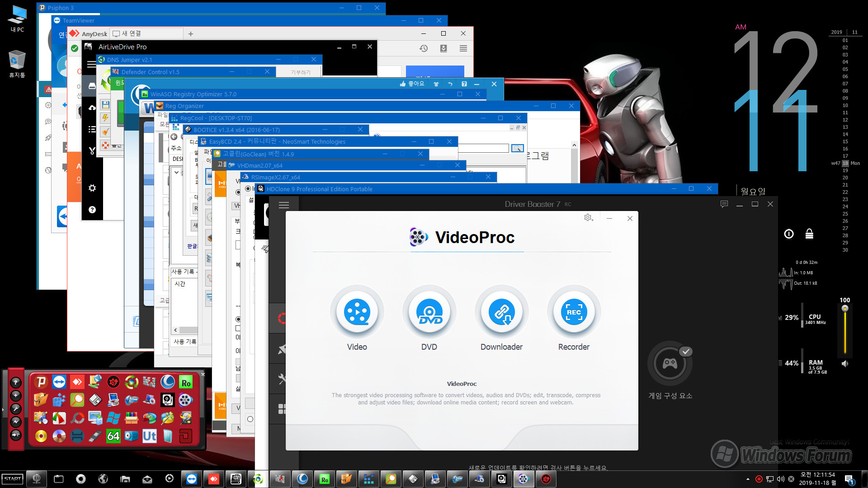Click the game components gamepad icon
Screen dimensions: 868x488
point(670,364)
